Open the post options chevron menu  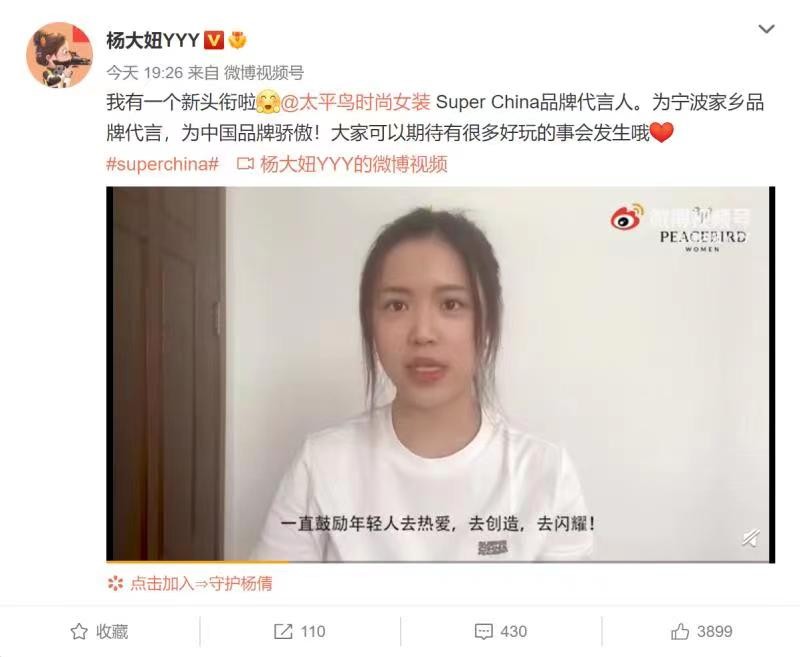(x=766, y=29)
